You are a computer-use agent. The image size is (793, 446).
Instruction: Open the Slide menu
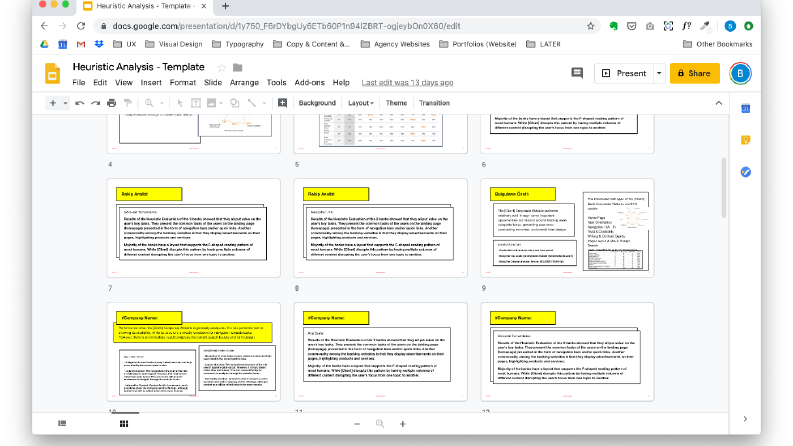[213, 82]
